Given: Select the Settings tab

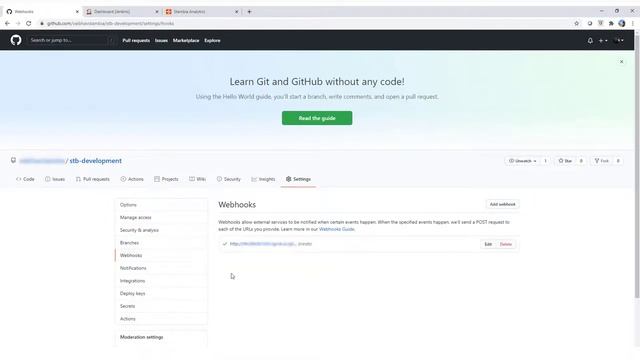Looking at the screenshot, I should 298,179.
